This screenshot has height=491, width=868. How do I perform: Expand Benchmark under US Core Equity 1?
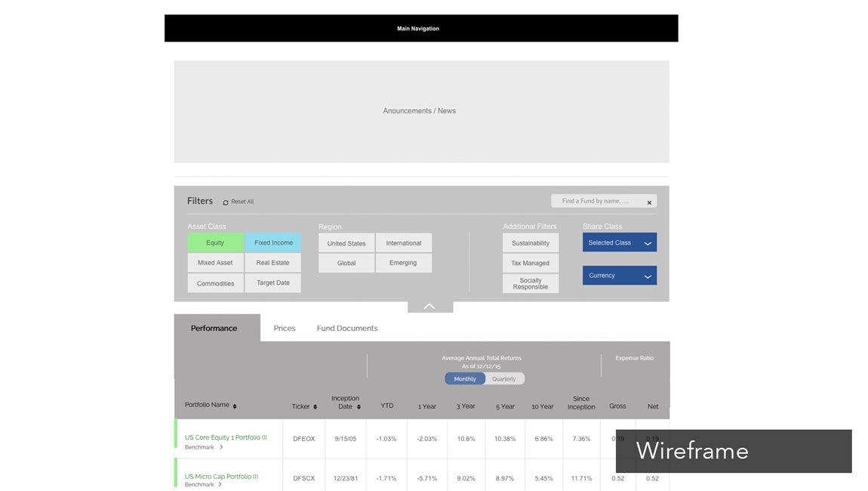(x=221, y=447)
